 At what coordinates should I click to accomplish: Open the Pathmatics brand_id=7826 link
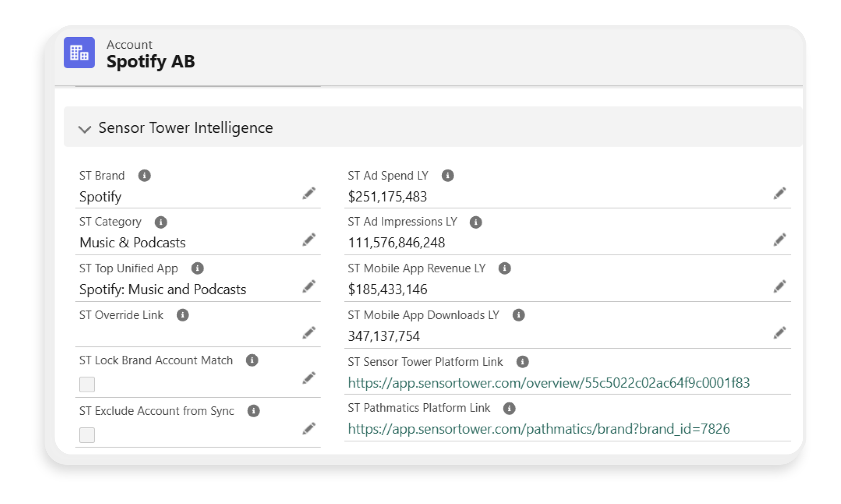pyautogui.click(x=538, y=429)
